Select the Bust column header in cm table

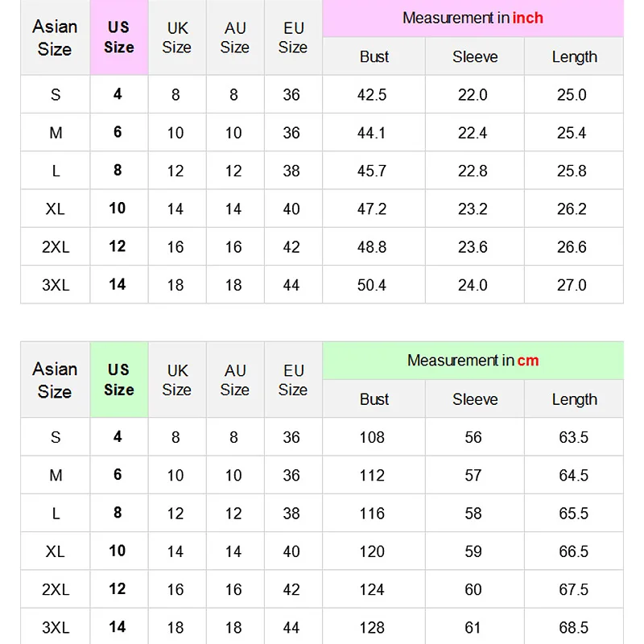(x=374, y=399)
